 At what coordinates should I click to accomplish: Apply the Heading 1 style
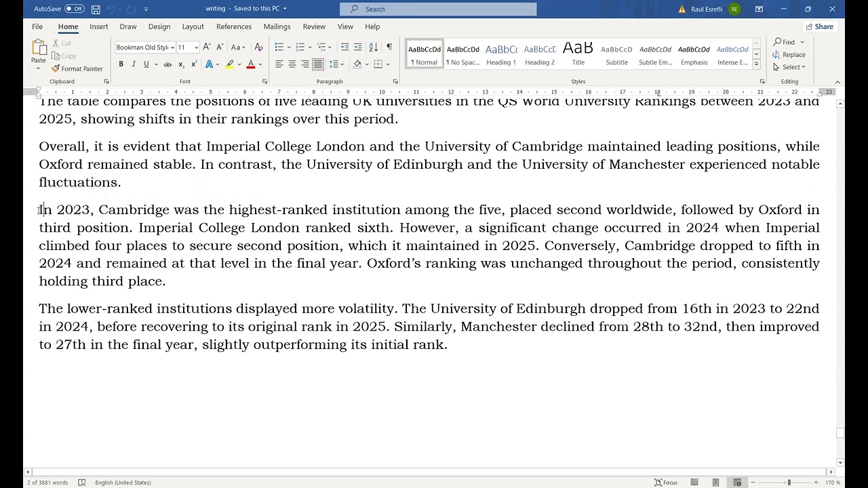tap(501, 54)
